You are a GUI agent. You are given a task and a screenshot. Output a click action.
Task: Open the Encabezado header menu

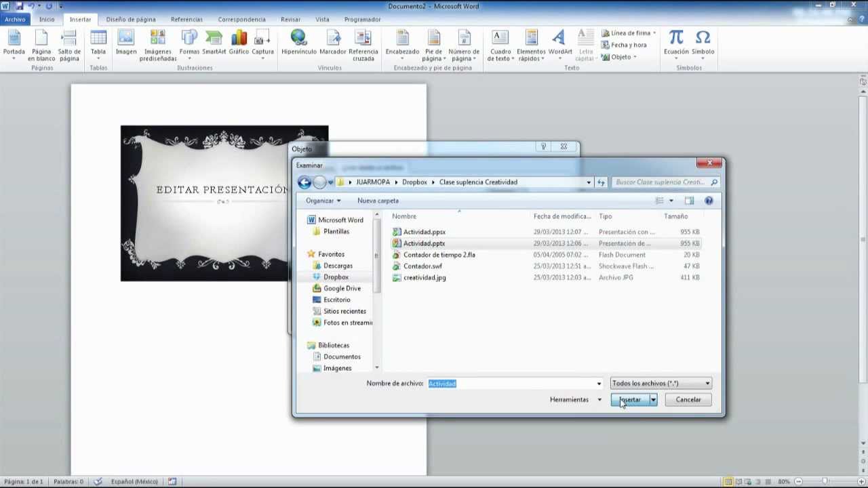402,45
